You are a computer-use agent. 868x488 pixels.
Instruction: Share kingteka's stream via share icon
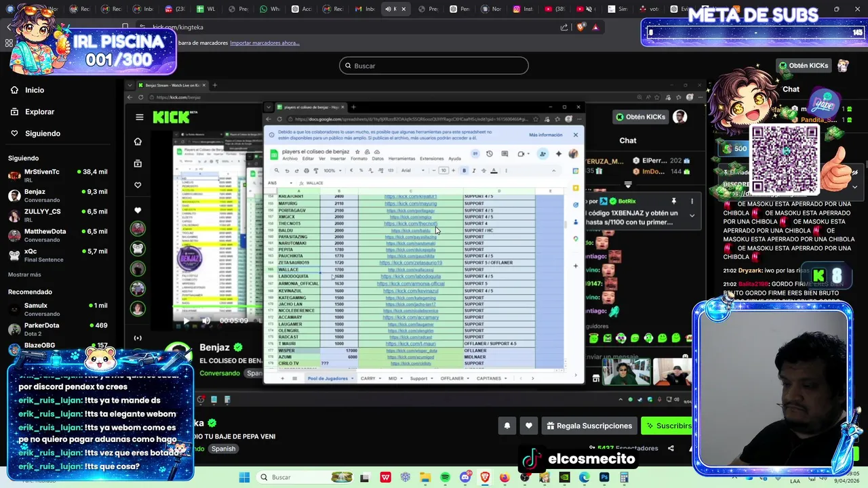[x=671, y=448]
